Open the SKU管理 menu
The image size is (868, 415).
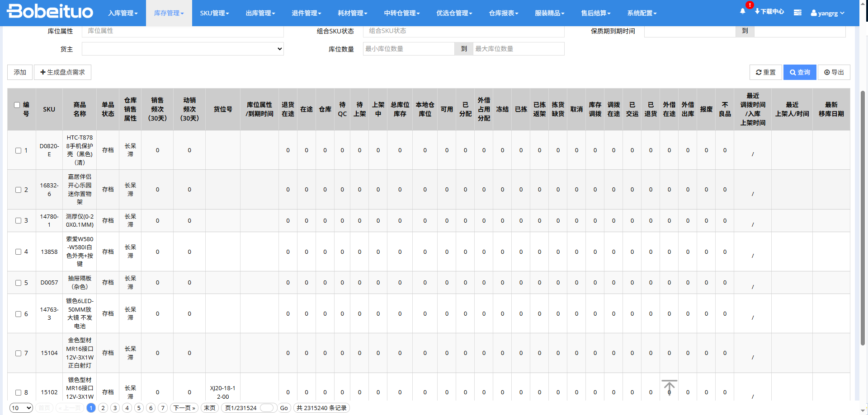click(214, 13)
